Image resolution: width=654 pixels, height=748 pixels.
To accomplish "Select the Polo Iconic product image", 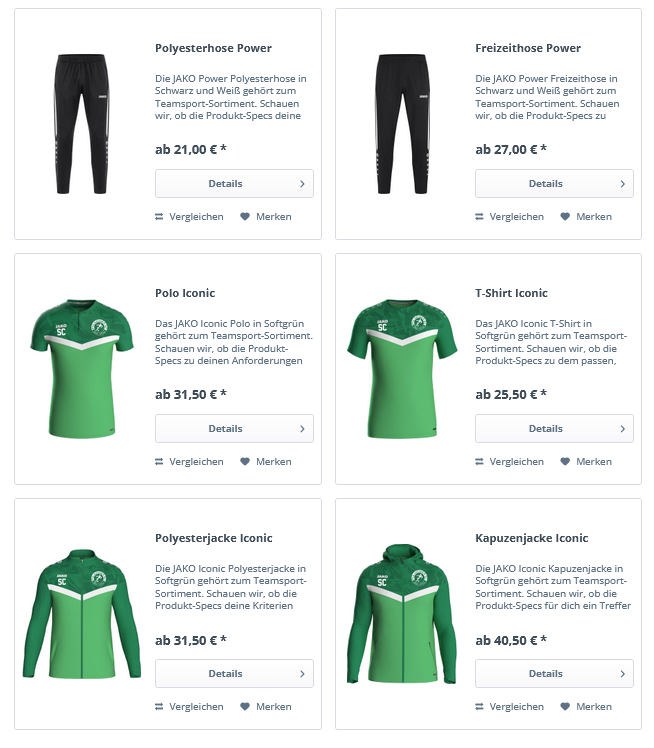I will pyautogui.click(x=82, y=368).
